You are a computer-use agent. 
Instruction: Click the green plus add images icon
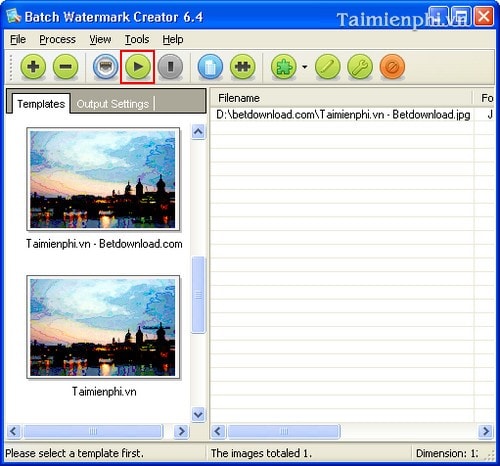pyautogui.click(x=33, y=67)
